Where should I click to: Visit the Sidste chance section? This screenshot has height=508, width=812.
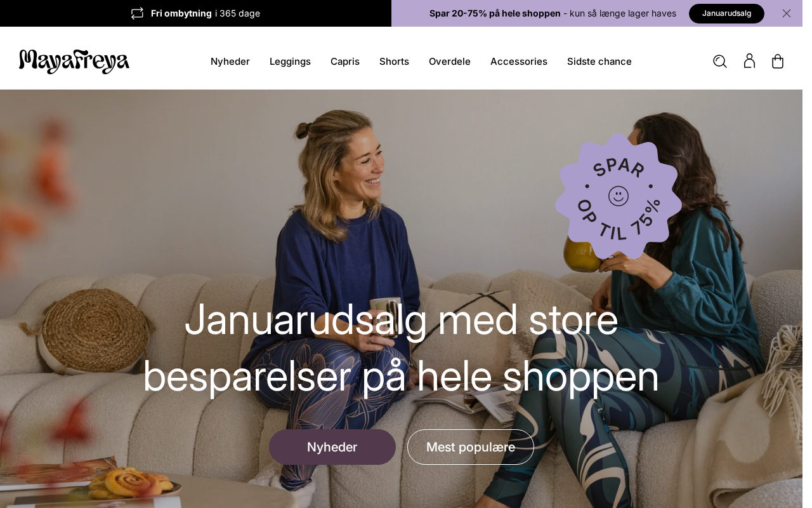(x=599, y=62)
